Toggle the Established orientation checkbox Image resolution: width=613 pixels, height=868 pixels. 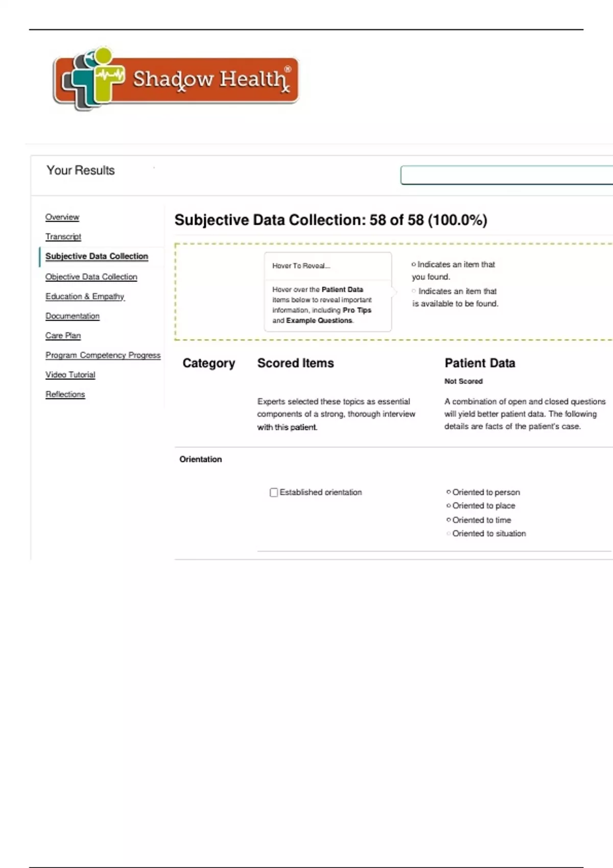point(274,492)
